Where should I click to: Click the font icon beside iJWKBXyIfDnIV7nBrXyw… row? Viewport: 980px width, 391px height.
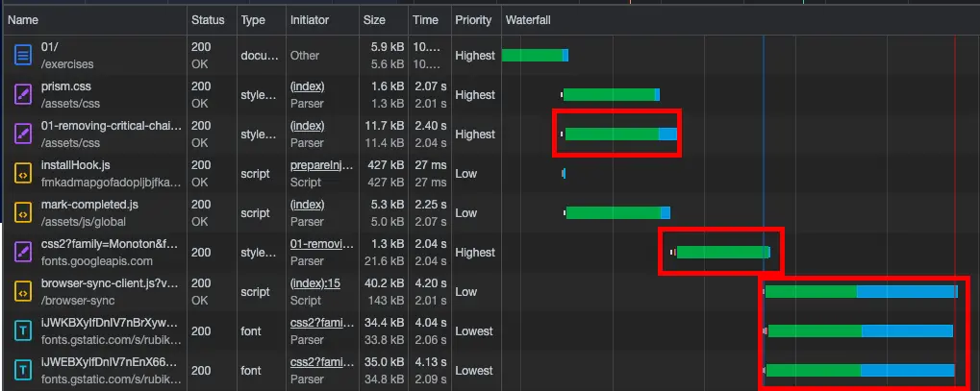coord(23,331)
